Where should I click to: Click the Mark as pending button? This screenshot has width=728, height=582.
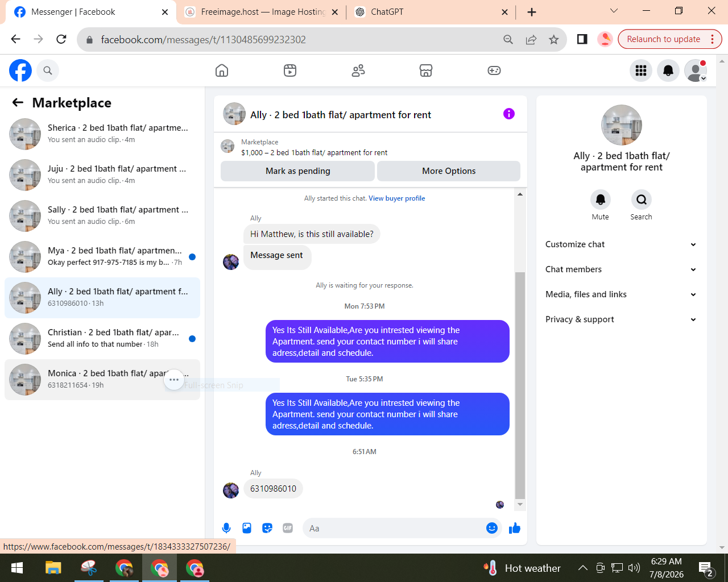297,171
